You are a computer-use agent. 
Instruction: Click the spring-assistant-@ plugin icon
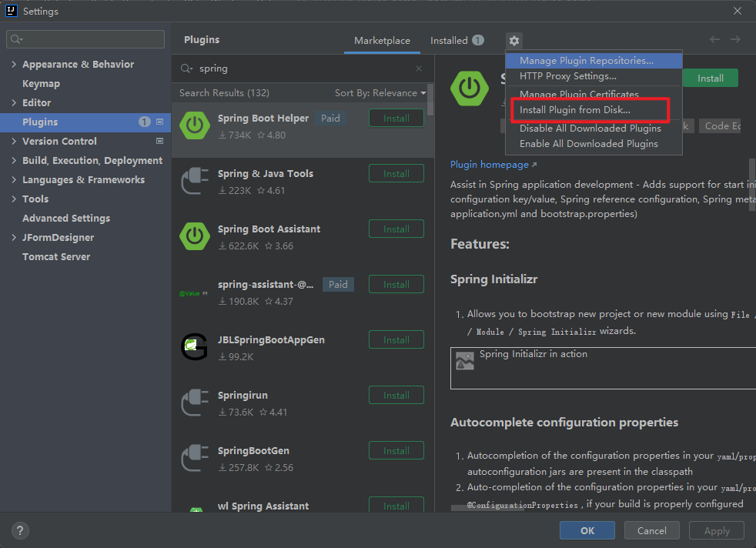[x=193, y=293]
